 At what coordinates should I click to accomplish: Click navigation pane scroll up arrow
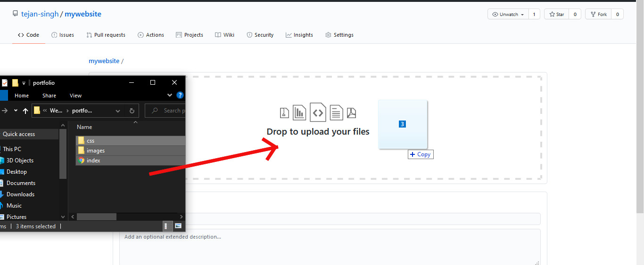tap(63, 125)
